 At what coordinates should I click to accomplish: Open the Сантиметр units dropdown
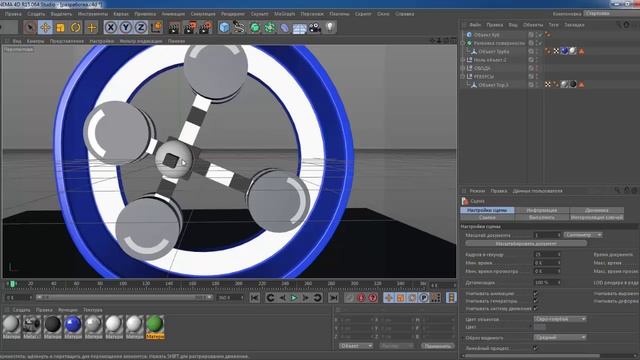click(582, 235)
